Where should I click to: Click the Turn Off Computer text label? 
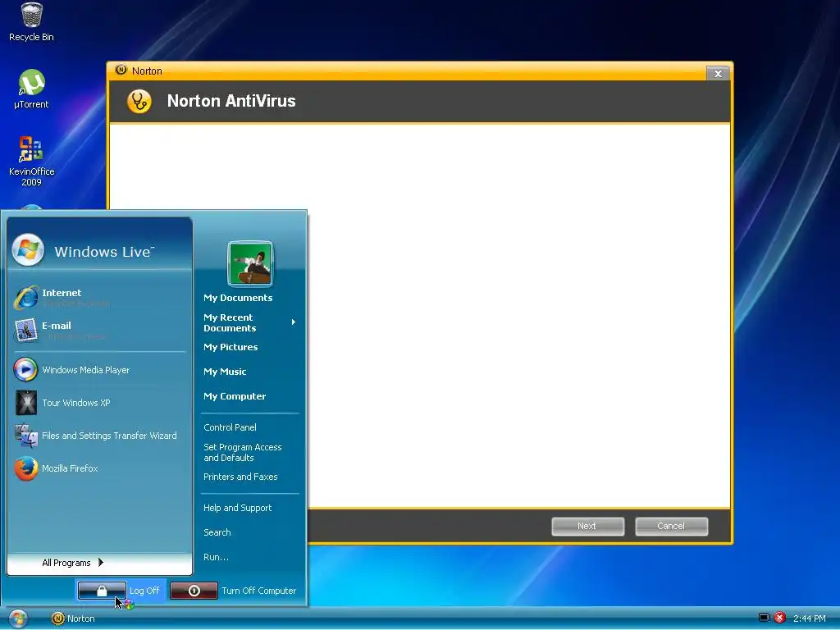click(x=258, y=591)
